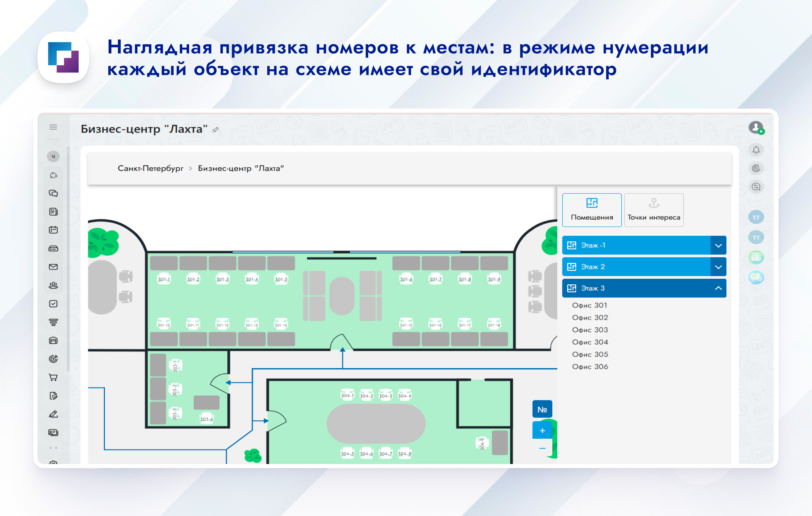Screen dimensions: 812x516
Task: Select Офис 303 in the room list
Action: (x=590, y=330)
